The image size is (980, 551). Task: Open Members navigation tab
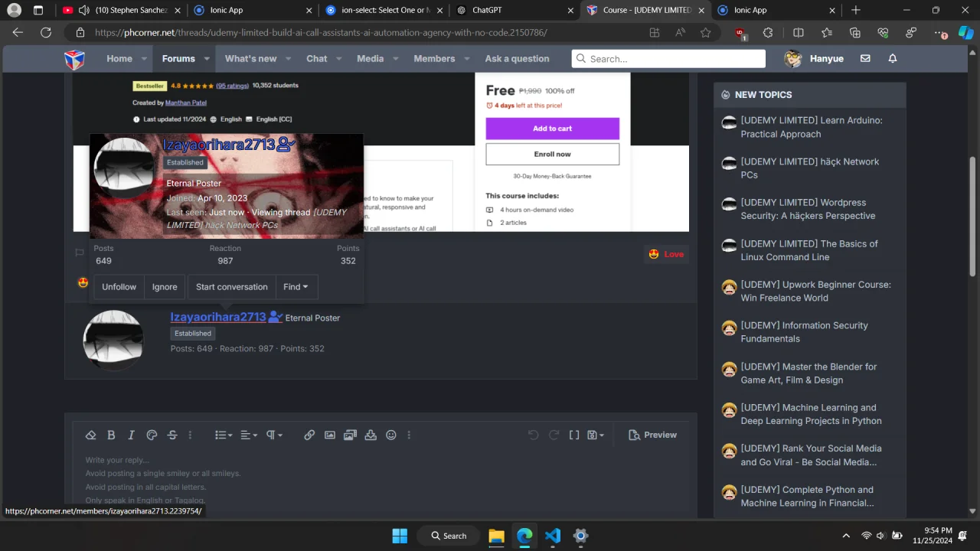(x=434, y=59)
